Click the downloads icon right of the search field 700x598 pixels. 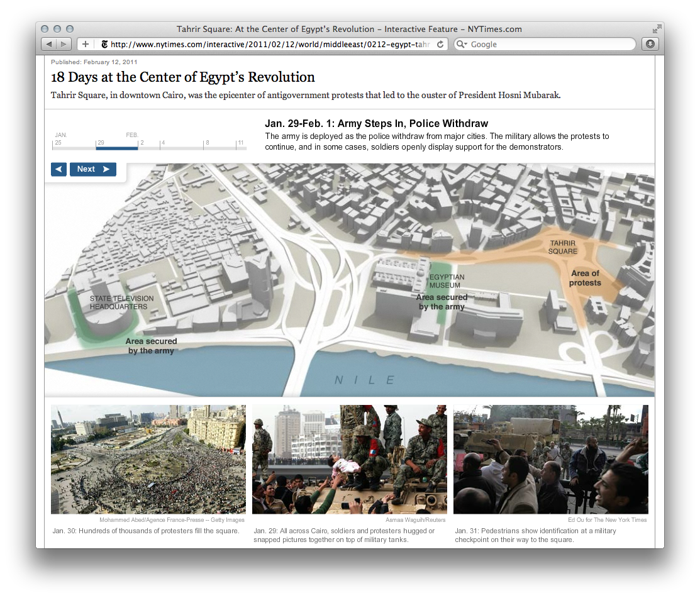pyautogui.click(x=650, y=44)
